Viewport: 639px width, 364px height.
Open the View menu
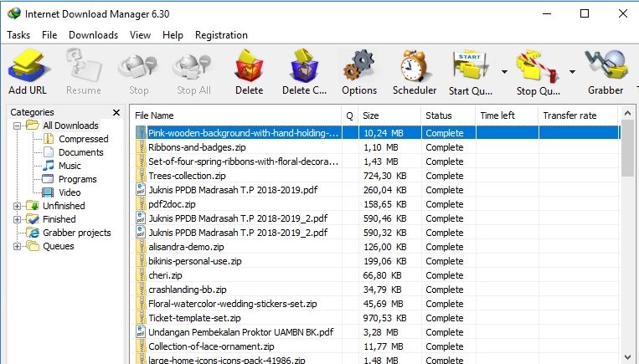point(140,35)
